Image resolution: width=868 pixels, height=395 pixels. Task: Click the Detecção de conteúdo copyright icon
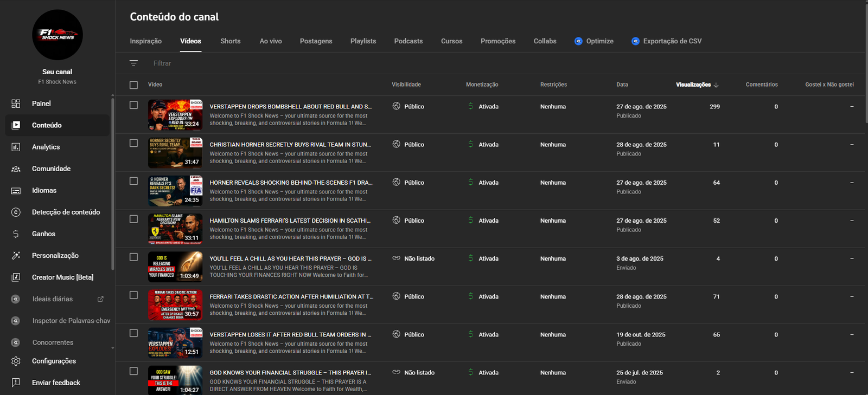coord(16,212)
